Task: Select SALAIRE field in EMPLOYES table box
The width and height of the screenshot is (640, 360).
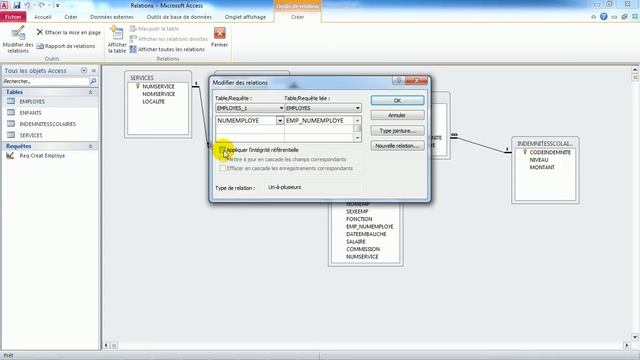Action: tap(356, 242)
